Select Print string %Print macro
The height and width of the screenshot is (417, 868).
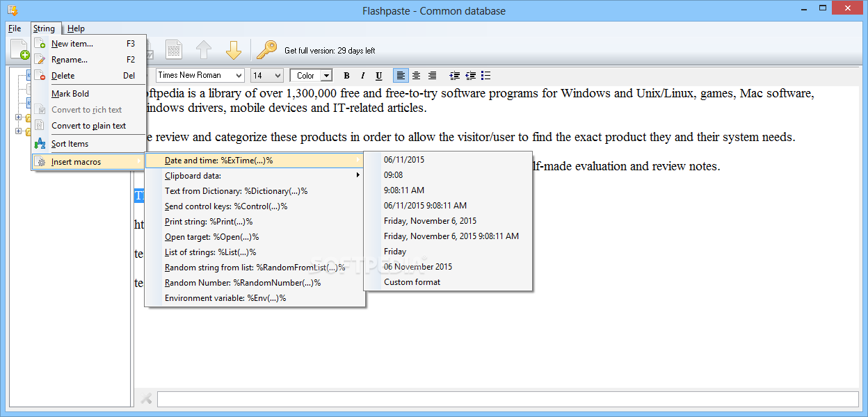point(255,222)
